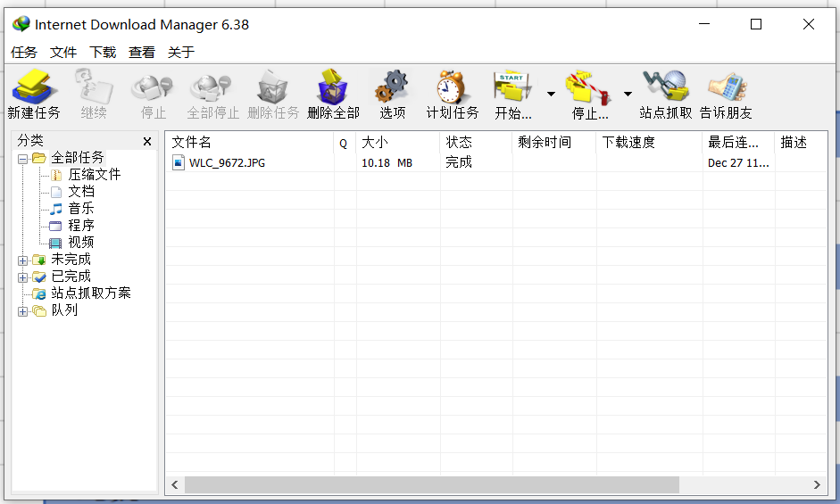Viewport: 840px width, 504px height.
Task: Click horizontal scrollbar left arrow
Action: coord(175,484)
